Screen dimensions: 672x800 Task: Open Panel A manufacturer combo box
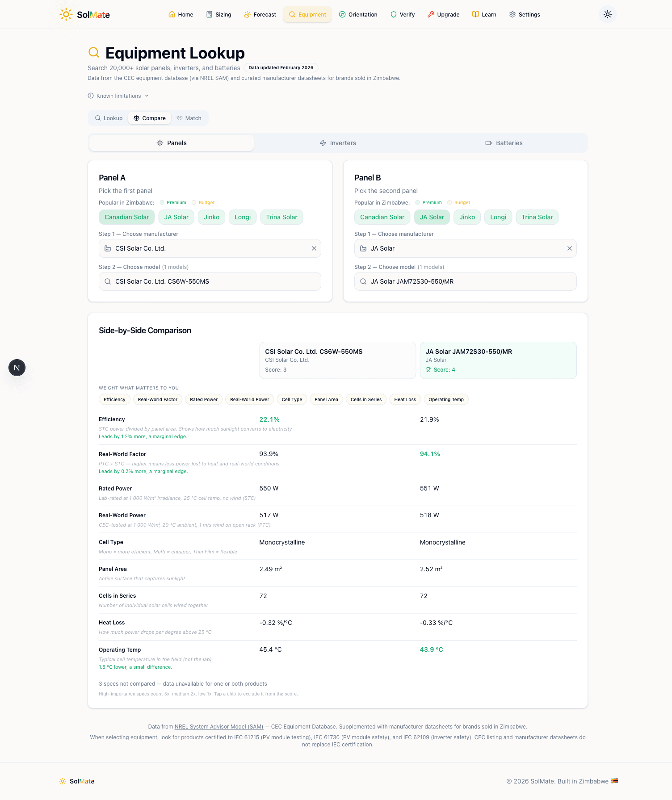pos(206,248)
